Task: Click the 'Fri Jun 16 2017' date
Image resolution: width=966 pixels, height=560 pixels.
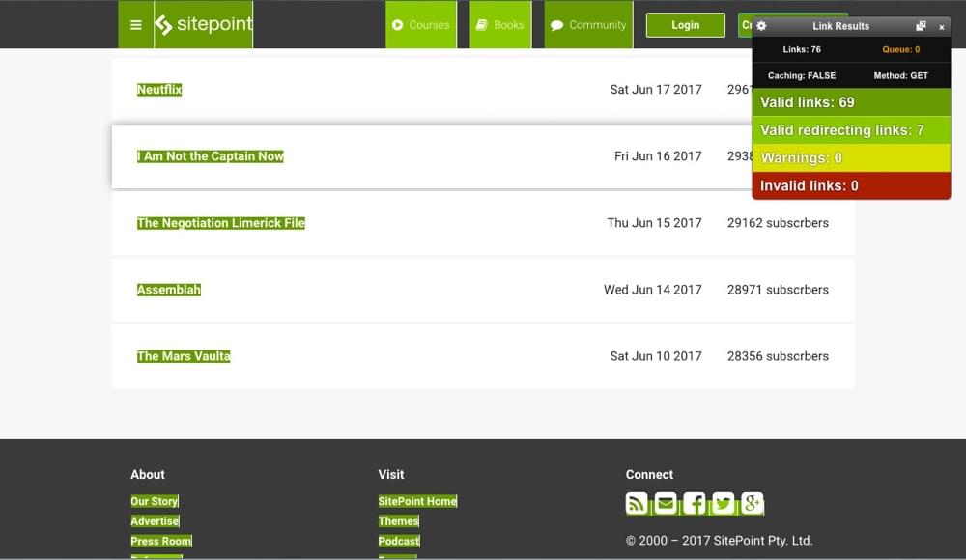Action: tap(658, 155)
